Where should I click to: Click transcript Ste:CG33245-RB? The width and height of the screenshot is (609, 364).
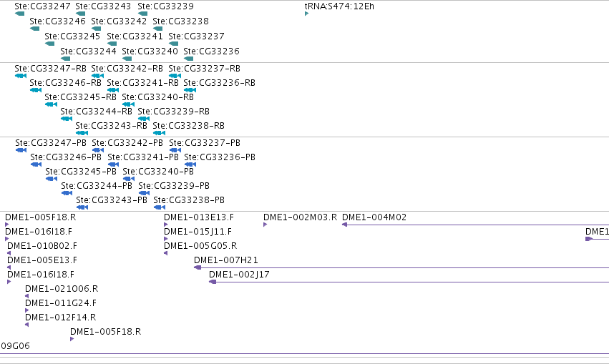80,97
